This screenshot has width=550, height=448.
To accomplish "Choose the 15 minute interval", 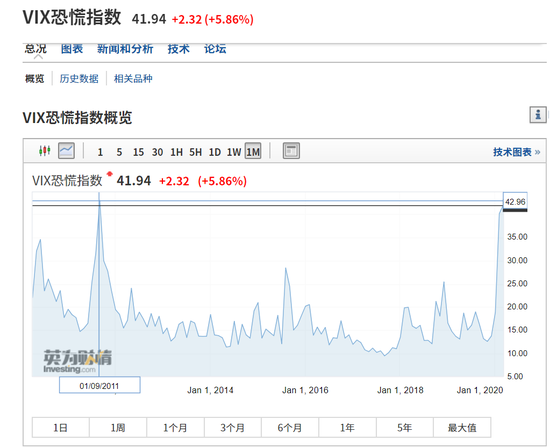I will click(x=138, y=152).
